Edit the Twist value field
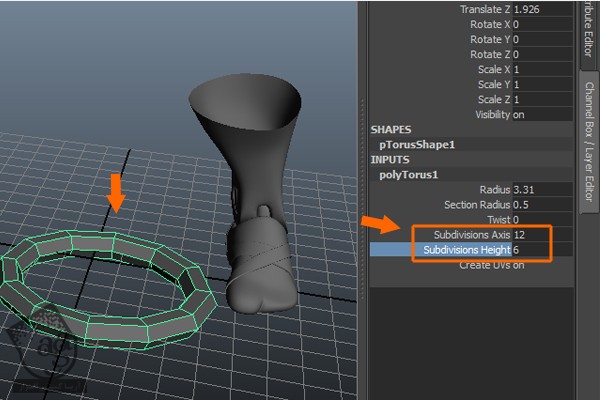600x400 pixels. click(x=542, y=219)
